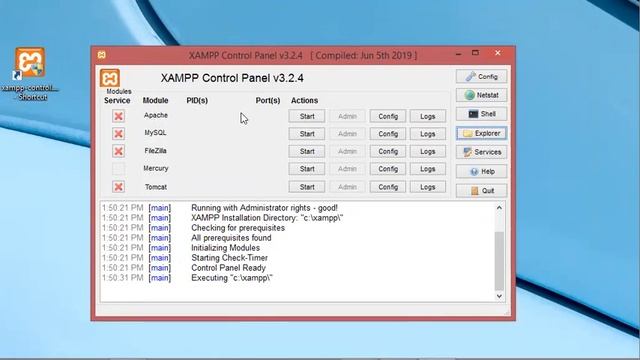This screenshot has height=360, width=640.
Task: Open the Windows Services button
Action: click(x=481, y=152)
